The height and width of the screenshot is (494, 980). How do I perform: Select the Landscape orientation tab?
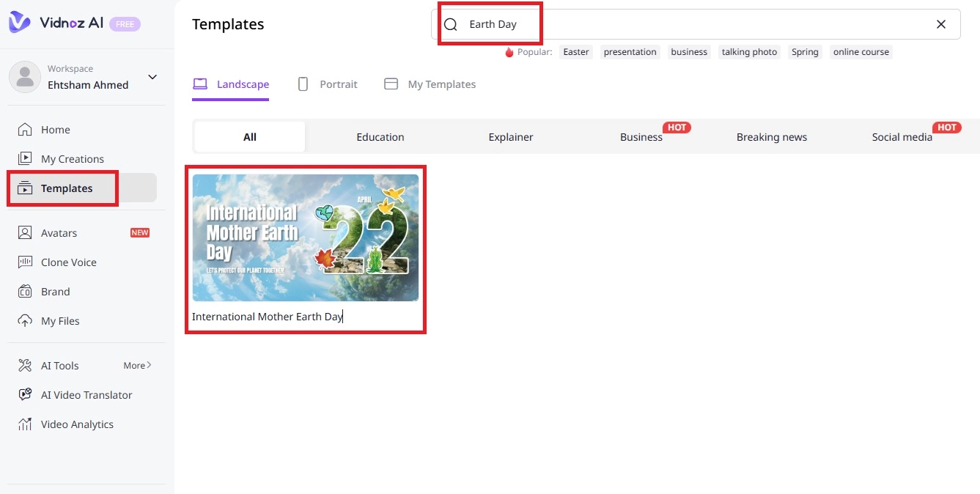tap(231, 84)
